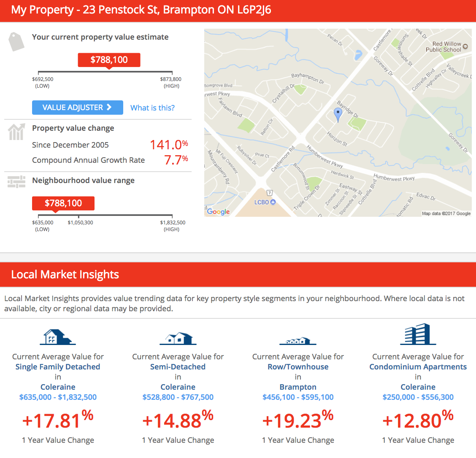Click the $873,800 high estimate label

(170, 79)
